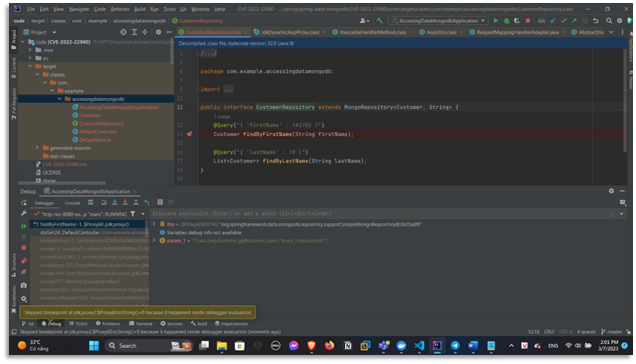Click Step Into icon in debugger toolbar
The height and width of the screenshot is (364, 636).
click(x=114, y=202)
